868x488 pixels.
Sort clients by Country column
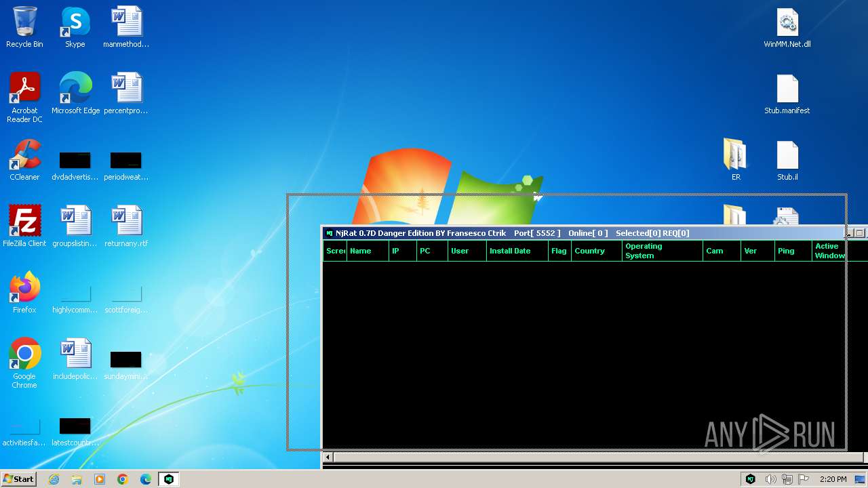597,251
